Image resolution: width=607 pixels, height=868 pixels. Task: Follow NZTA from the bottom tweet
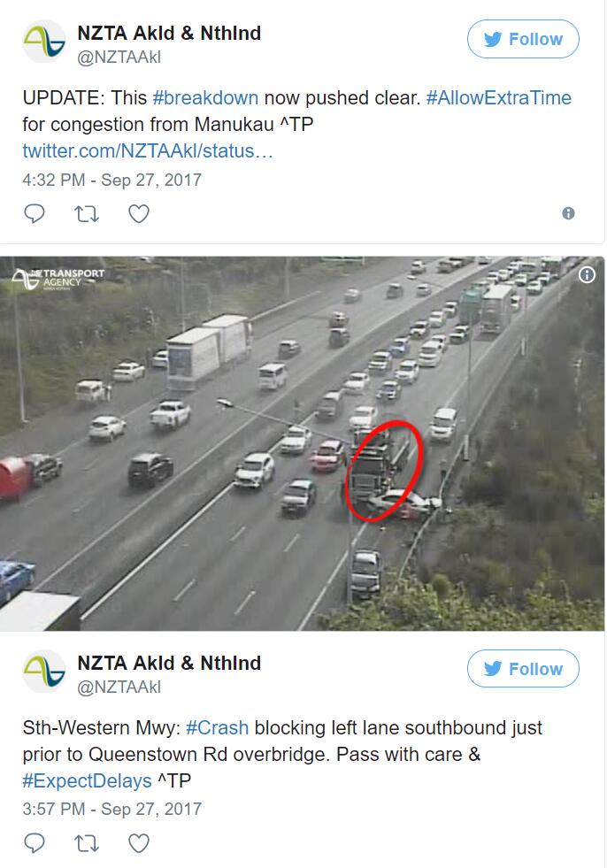point(523,668)
